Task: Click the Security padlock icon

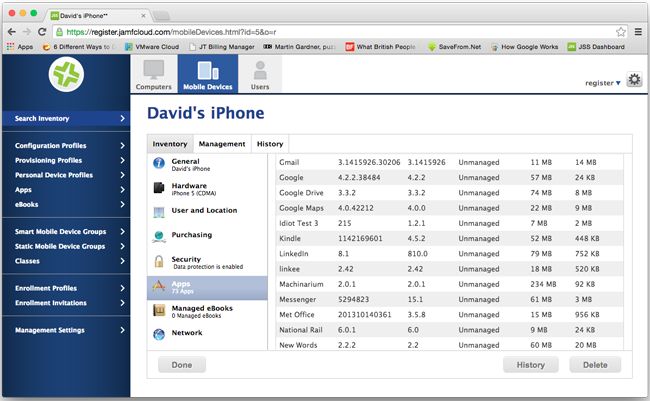Action: coord(159,261)
